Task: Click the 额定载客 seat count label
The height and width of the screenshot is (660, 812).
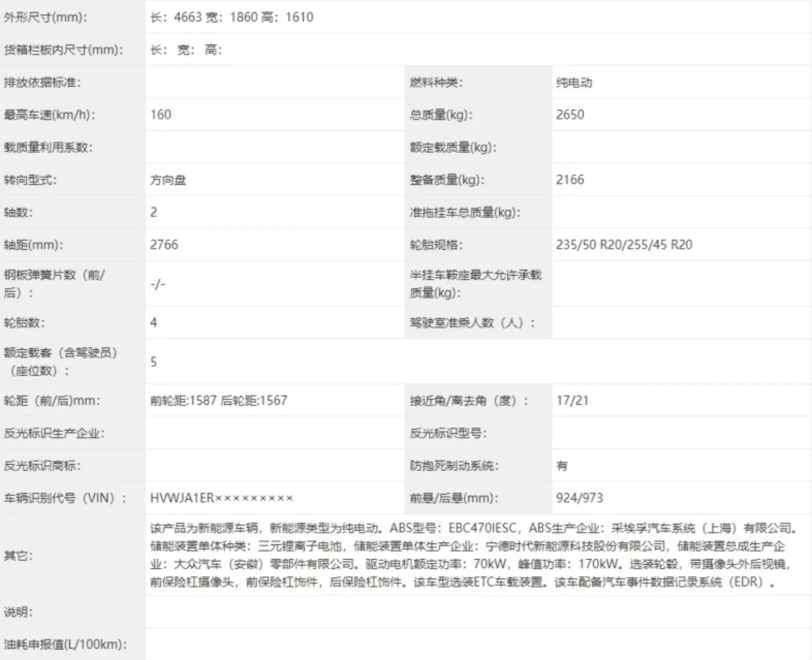Action: [x=60, y=362]
